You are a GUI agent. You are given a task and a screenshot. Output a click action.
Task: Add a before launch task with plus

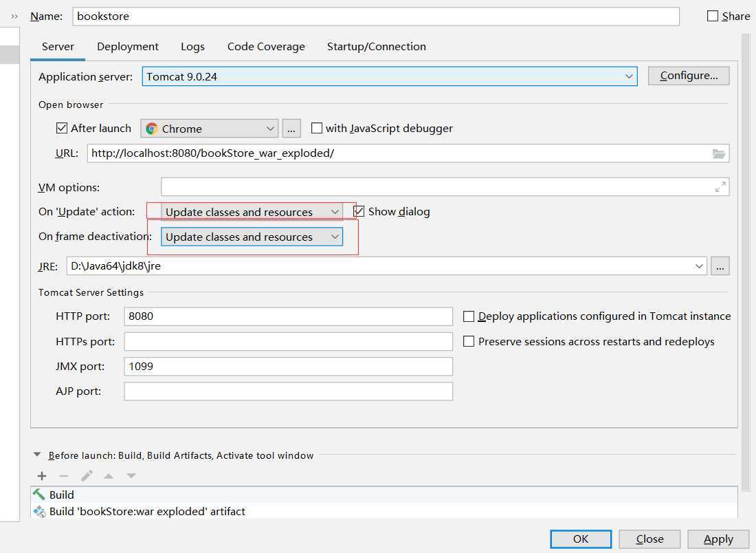(x=42, y=476)
